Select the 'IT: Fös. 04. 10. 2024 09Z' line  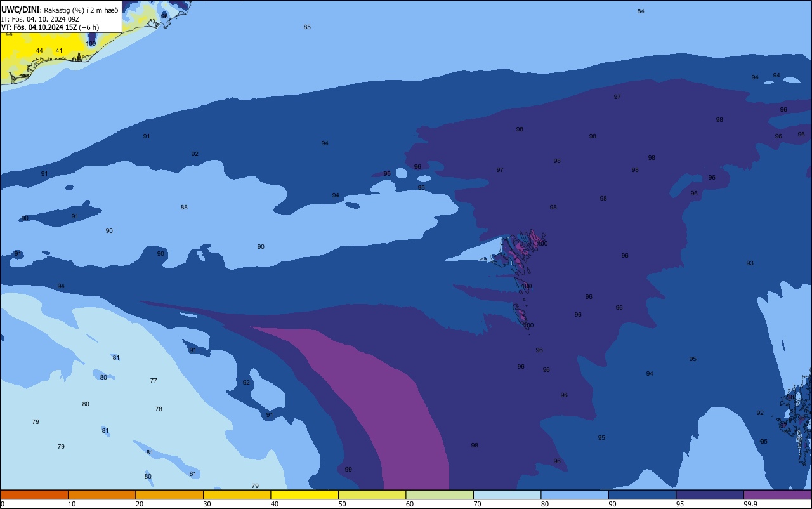pos(41,19)
